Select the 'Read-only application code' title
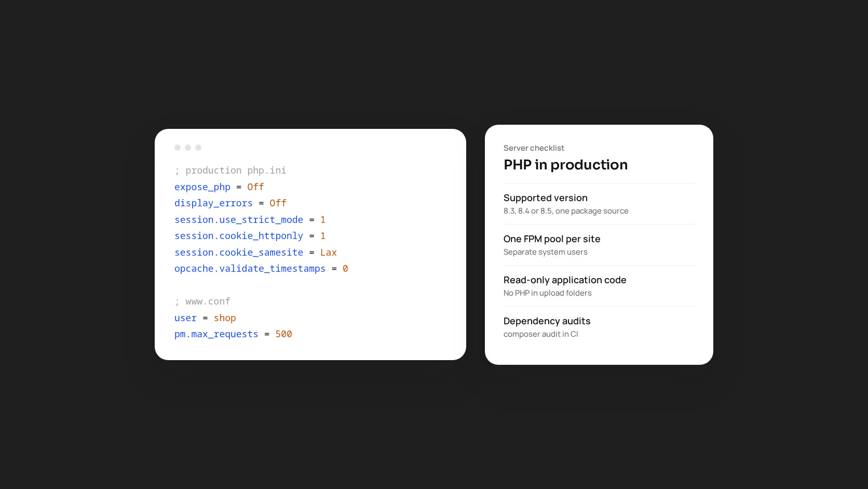 click(565, 280)
